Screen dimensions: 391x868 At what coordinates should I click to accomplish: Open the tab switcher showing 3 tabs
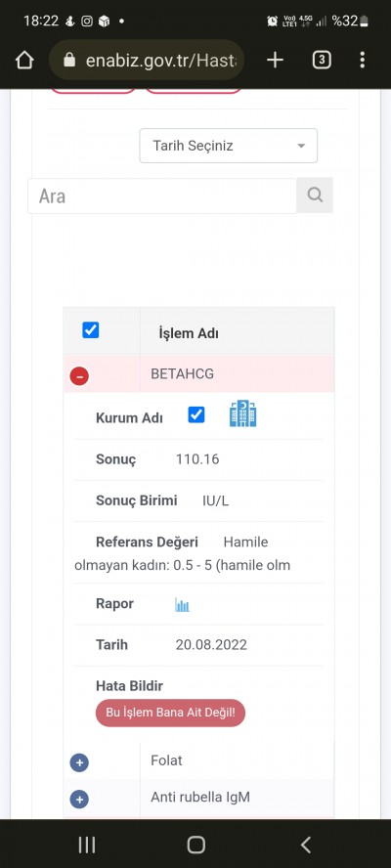pyautogui.click(x=322, y=60)
